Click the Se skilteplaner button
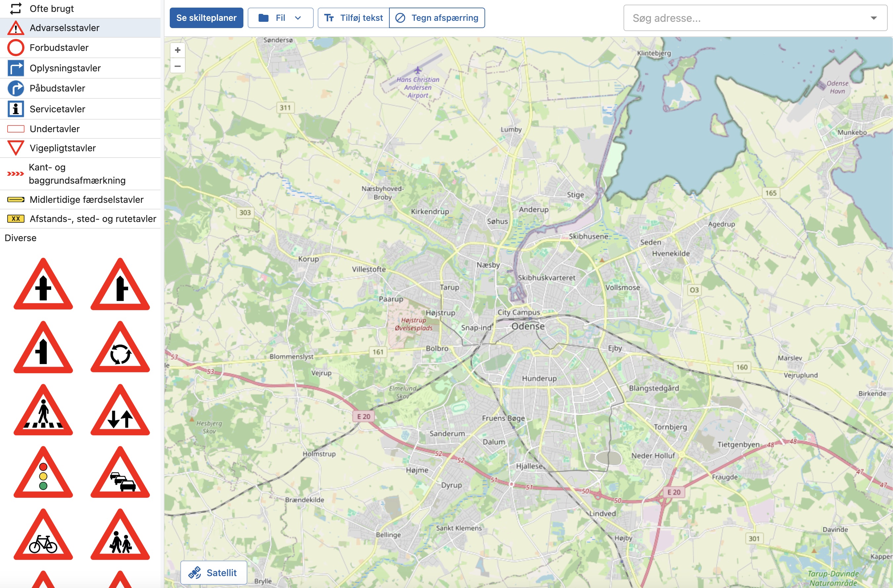The width and height of the screenshot is (893, 588). point(206,18)
